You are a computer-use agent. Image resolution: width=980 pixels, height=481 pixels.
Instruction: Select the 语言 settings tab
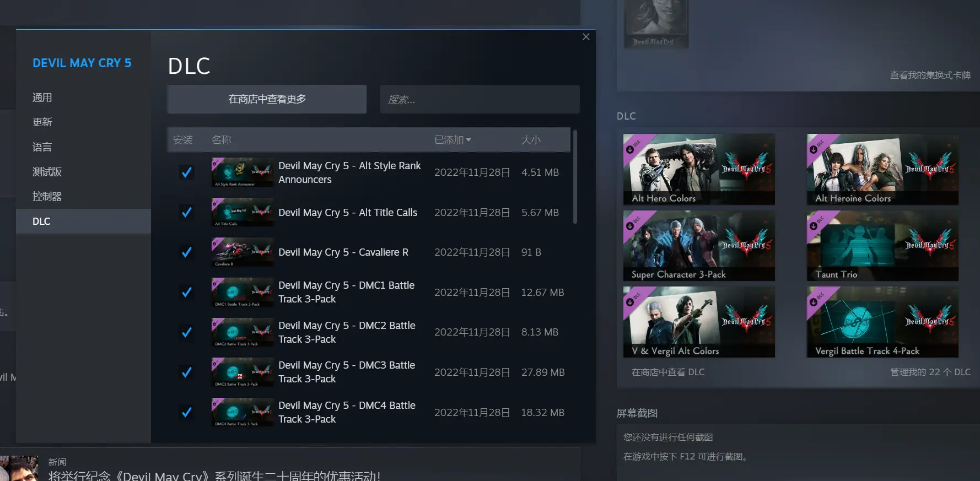point(83,147)
